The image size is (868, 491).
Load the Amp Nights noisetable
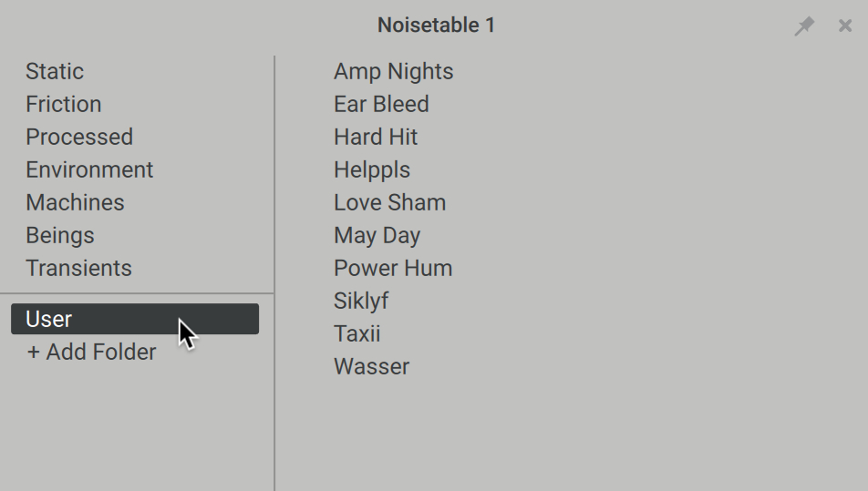click(393, 71)
